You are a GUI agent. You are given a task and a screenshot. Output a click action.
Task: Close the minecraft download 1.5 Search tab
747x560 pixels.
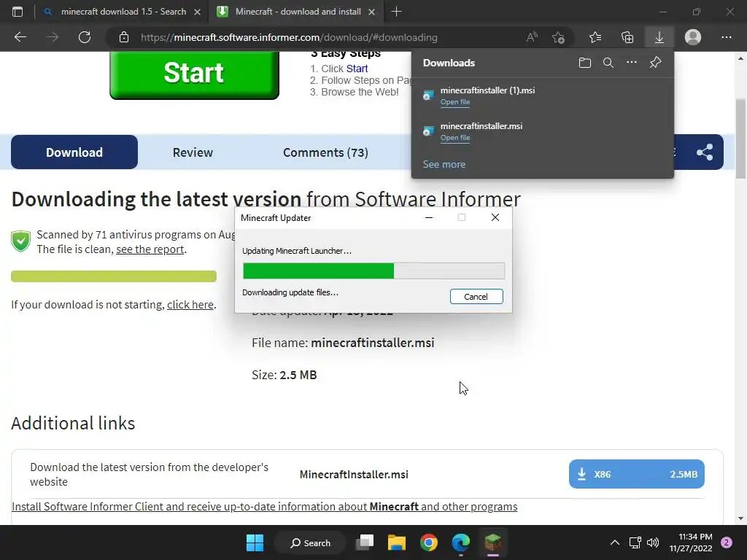point(197,12)
